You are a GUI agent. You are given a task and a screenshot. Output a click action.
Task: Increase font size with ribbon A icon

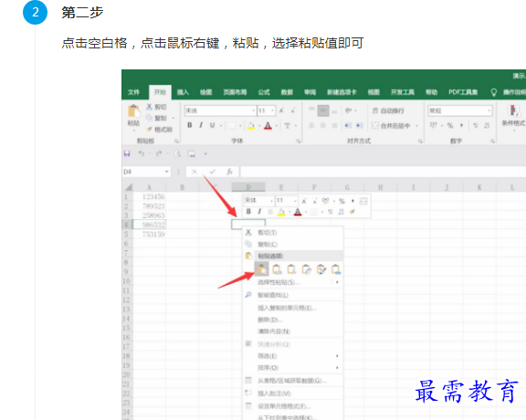click(282, 110)
